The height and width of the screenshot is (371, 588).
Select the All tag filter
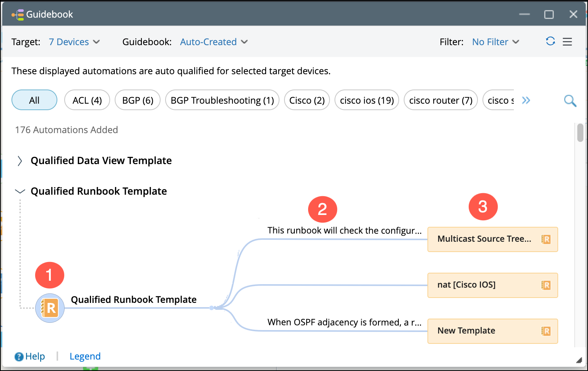pos(34,100)
